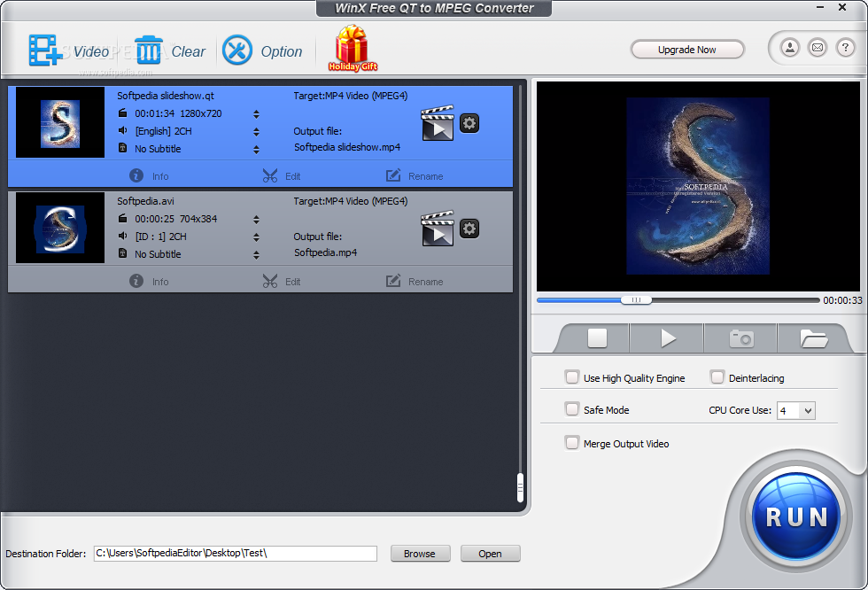
Task: Click the video preview area
Action: coord(698,187)
